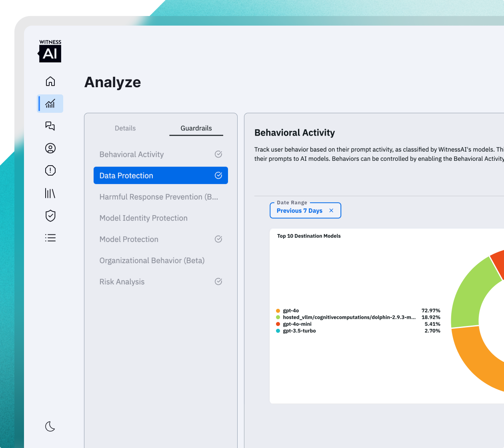This screenshot has height=448, width=504.
Task: Click the gpt-4o orange legend dot
Action: click(x=278, y=311)
